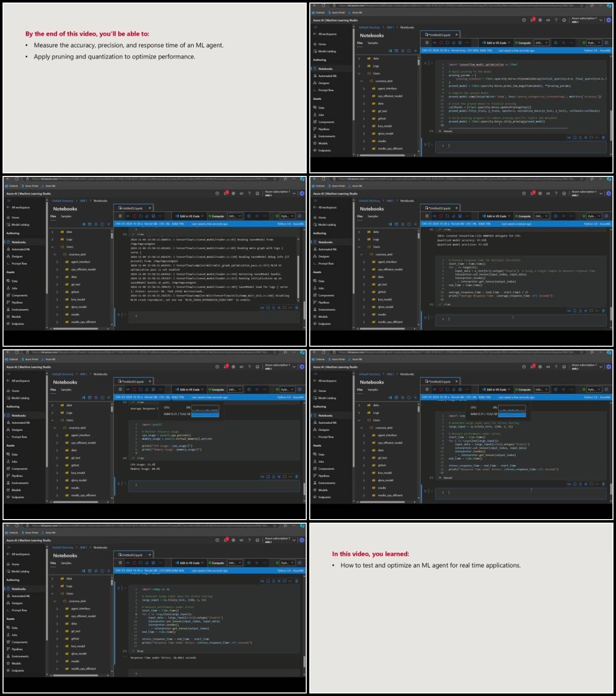In the pruning-code frame, click the restart kernel icon
616x696 pixels.
[x=447, y=43]
